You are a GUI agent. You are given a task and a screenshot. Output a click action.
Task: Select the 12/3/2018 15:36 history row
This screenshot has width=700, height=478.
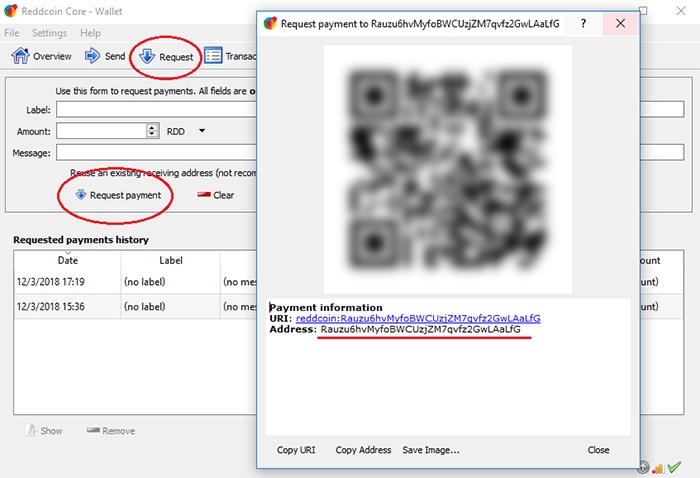pos(135,306)
